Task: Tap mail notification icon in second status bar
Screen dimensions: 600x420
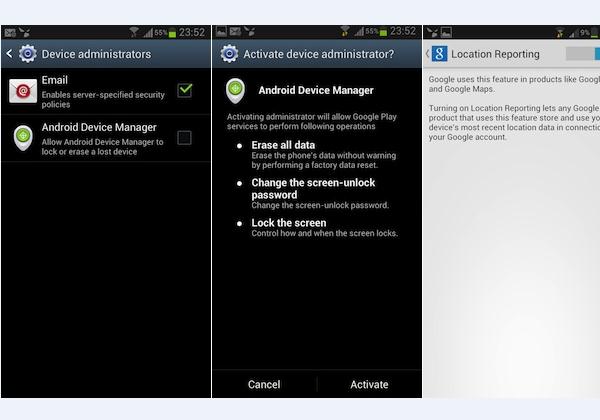Action: 235,32
